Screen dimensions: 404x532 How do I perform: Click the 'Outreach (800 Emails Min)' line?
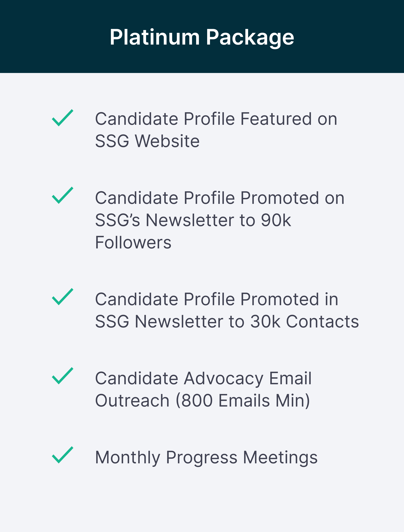(x=203, y=401)
